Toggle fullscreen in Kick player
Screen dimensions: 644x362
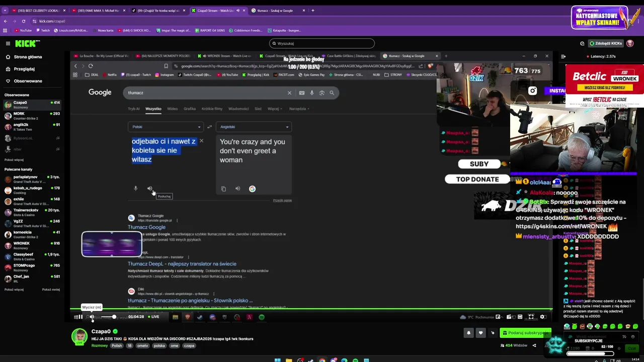(x=531, y=317)
